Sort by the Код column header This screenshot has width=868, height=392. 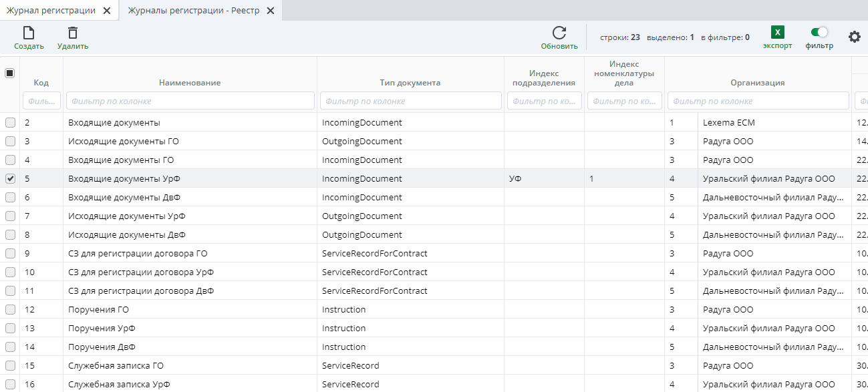(x=41, y=83)
